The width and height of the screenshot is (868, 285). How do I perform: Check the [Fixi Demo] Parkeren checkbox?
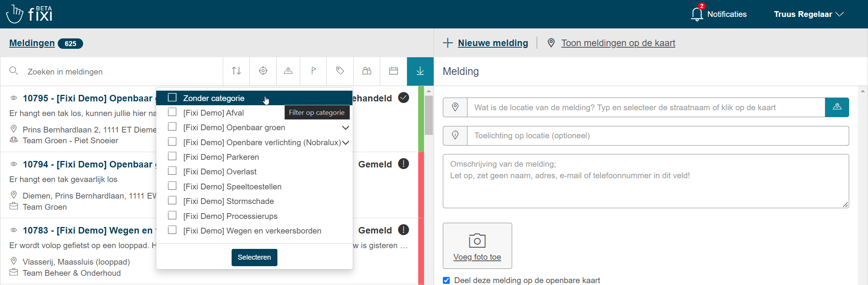tap(172, 156)
